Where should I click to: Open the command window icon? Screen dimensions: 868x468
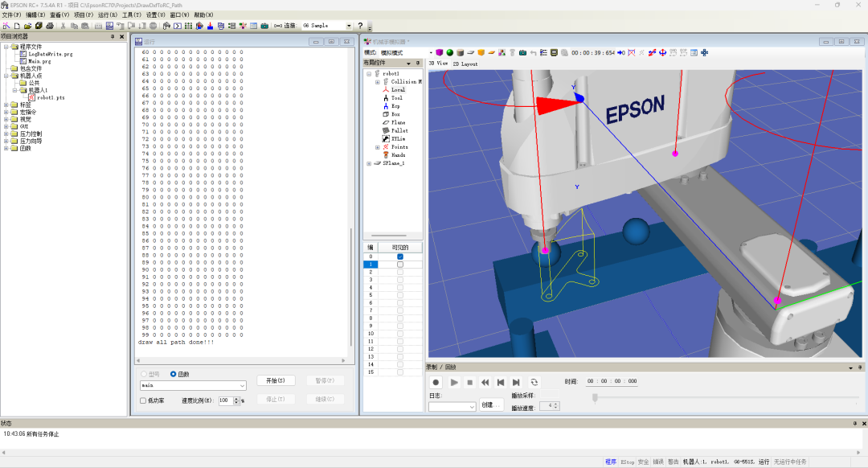(177, 26)
